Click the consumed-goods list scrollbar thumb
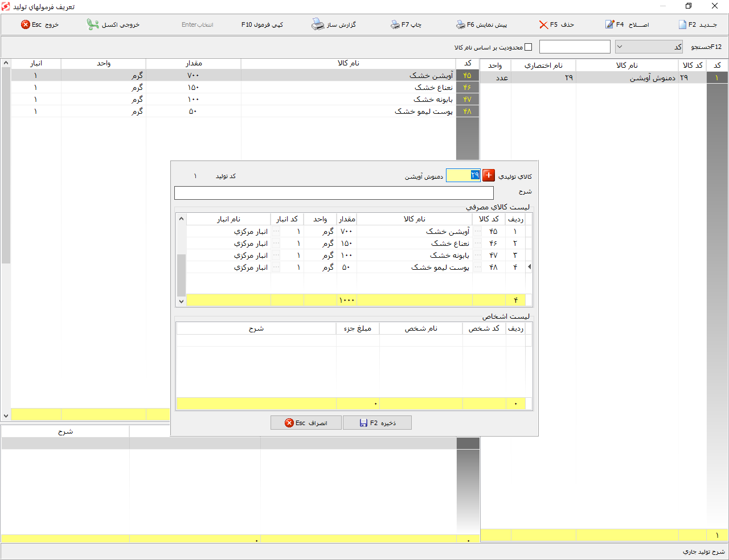The height and width of the screenshot is (560, 729). (182, 275)
